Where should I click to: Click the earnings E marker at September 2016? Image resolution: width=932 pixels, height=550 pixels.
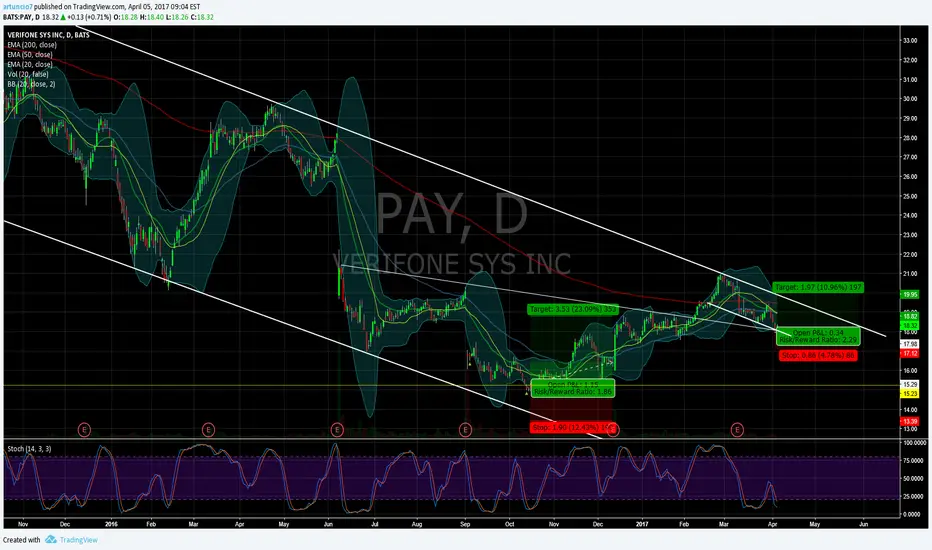(465, 429)
